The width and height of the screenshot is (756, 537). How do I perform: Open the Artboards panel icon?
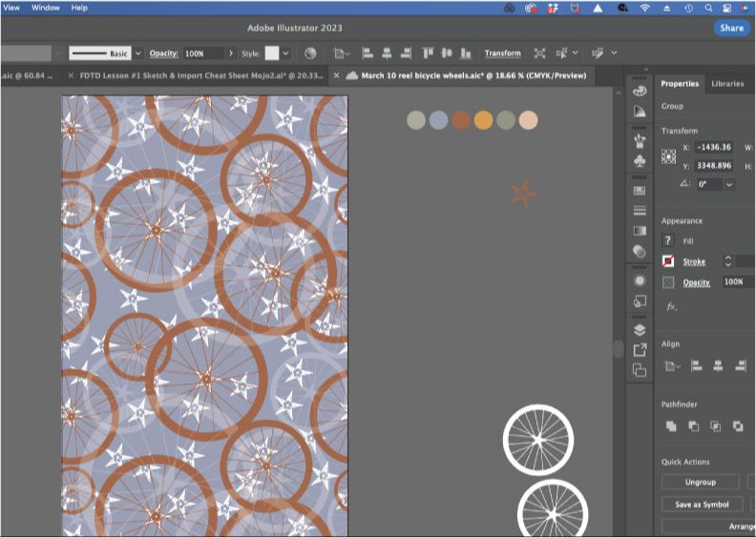pos(640,370)
